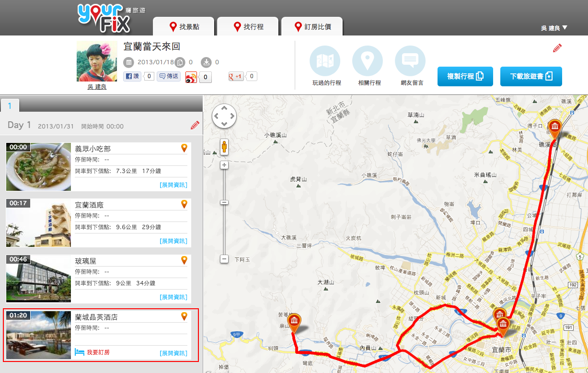Click the orange pin beside 宜蘭酒廠
The width and height of the screenshot is (588, 373).
(x=184, y=204)
